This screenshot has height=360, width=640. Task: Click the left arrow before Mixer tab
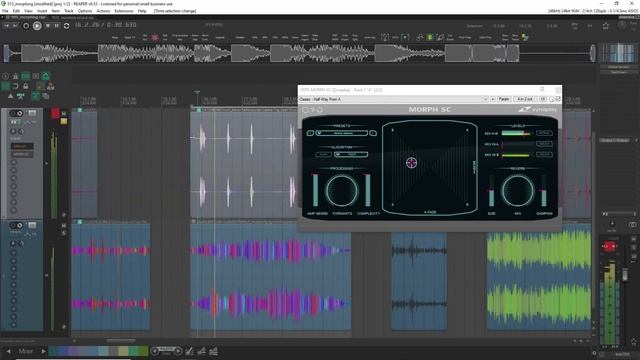click(8, 351)
